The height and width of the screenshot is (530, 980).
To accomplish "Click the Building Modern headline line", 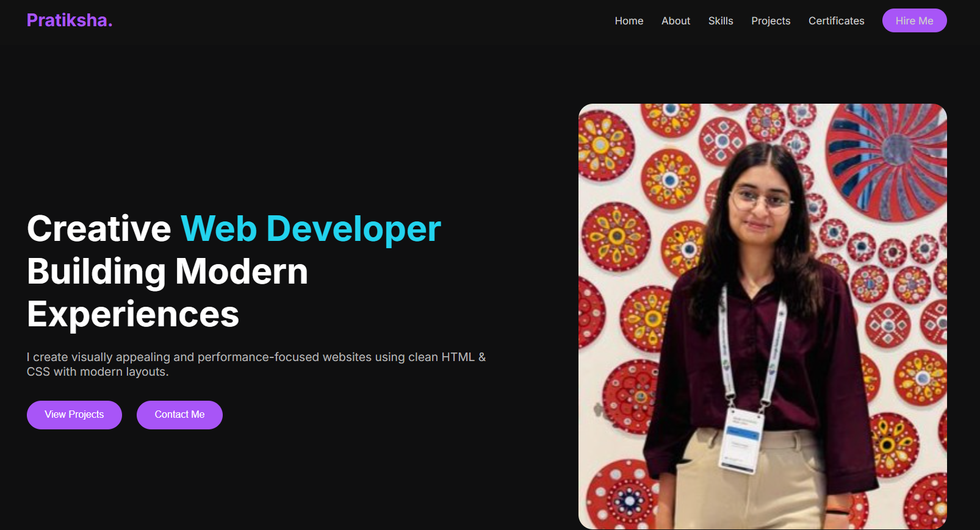I will (x=167, y=272).
